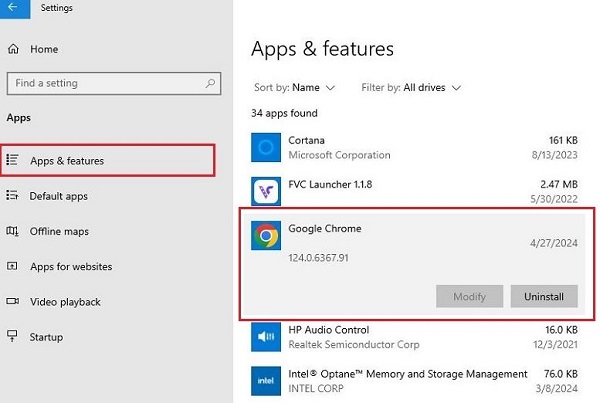Click the Intel Optane app icon
The height and width of the screenshot is (403, 600).
point(265,380)
